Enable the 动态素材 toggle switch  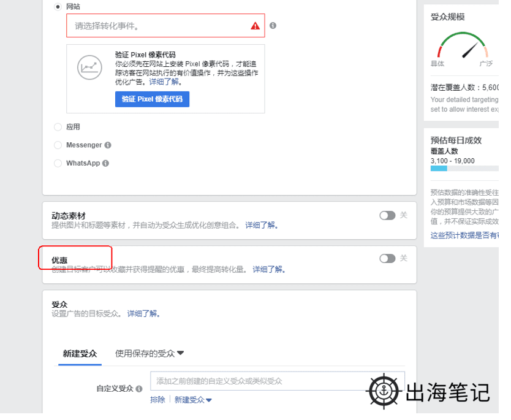click(387, 216)
